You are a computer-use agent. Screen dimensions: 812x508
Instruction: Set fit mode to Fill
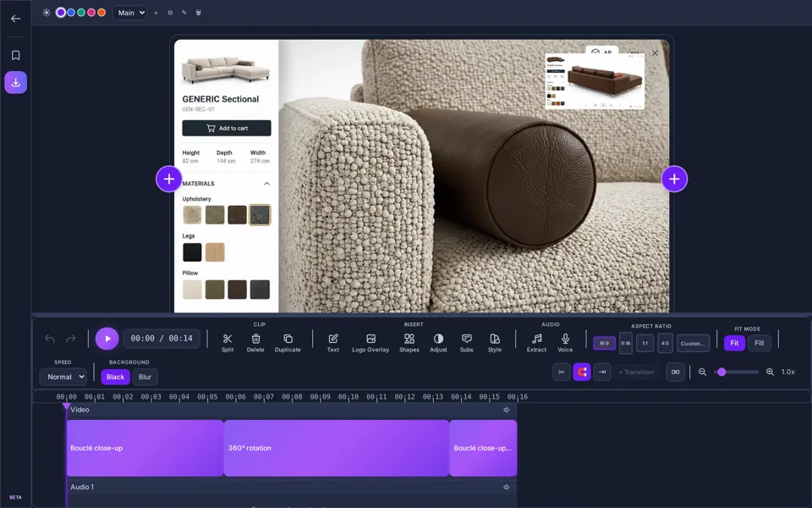pos(760,343)
